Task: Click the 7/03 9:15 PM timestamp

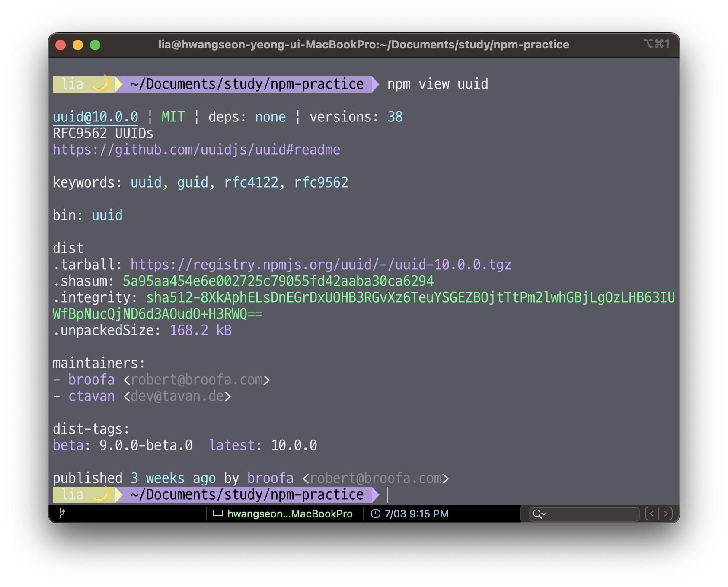Action: click(x=416, y=514)
